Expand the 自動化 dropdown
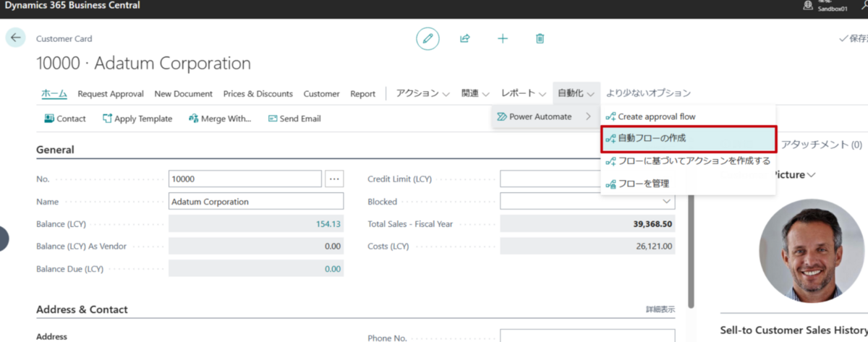Image resolution: width=868 pixels, height=342 pixels. pos(576,93)
